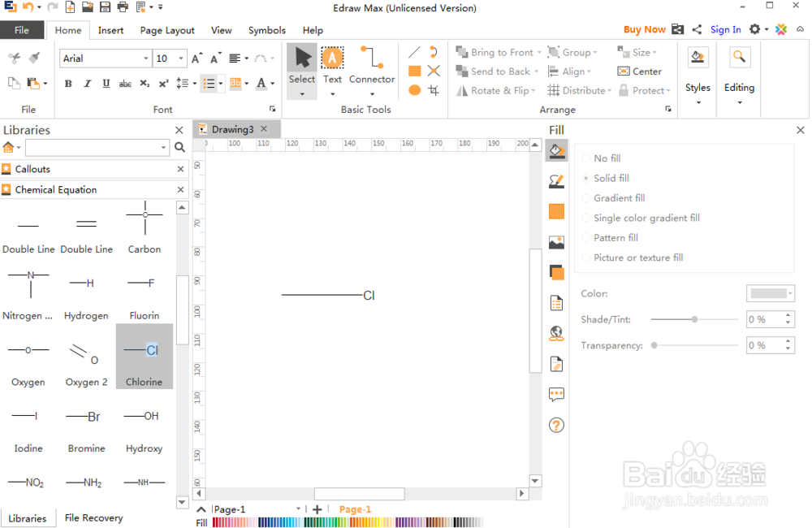
Task: Open the Rotate & Flip dropdown
Action: coord(533,91)
